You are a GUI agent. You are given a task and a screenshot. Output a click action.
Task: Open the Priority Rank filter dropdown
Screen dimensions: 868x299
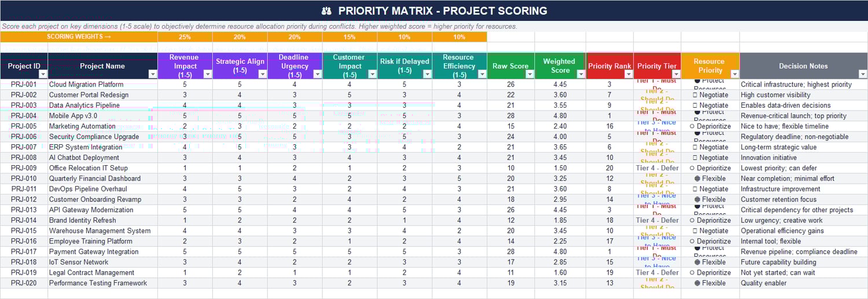pyautogui.click(x=628, y=74)
